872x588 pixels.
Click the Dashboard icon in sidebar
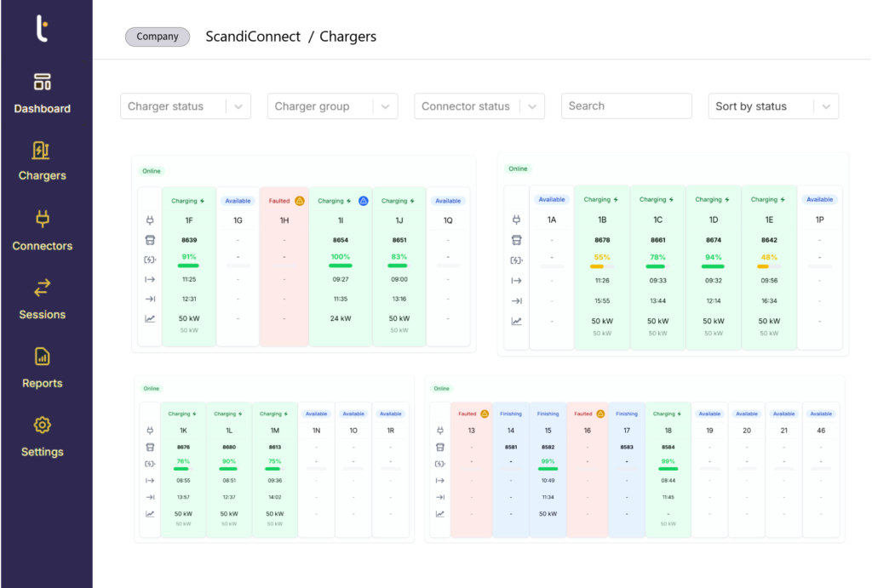(43, 83)
